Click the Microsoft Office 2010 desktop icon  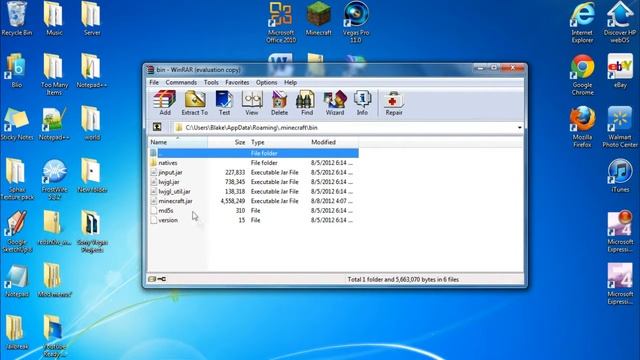tap(281, 22)
